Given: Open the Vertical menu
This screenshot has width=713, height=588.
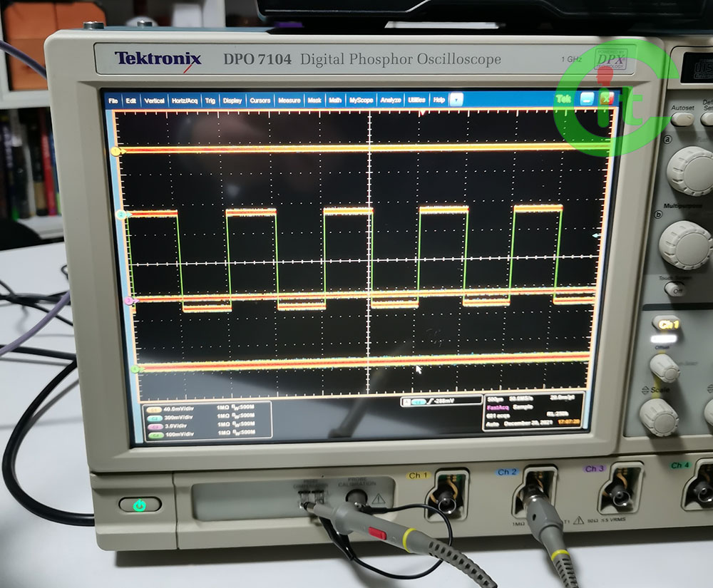Looking at the screenshot, I should 155,101.
